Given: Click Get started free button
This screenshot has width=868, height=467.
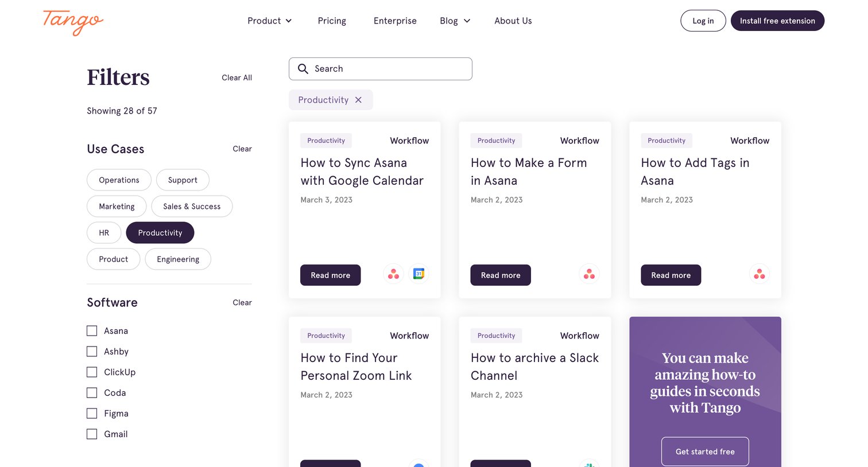Looking at the screenshot, I should pos(705,452).
